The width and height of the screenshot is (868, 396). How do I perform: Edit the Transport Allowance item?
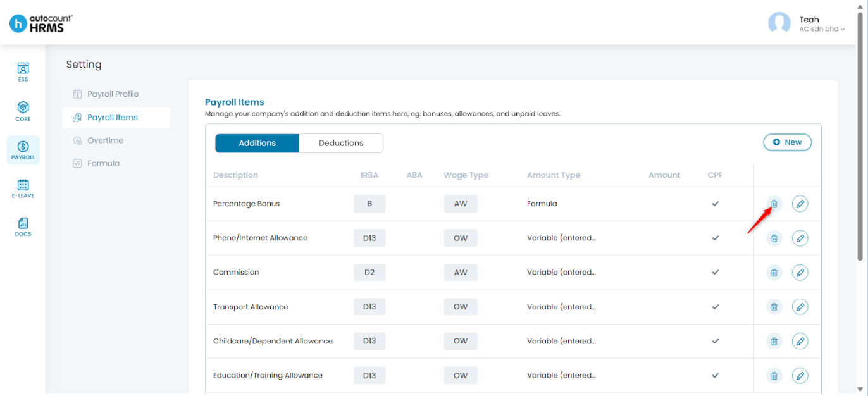pos(800,307)
